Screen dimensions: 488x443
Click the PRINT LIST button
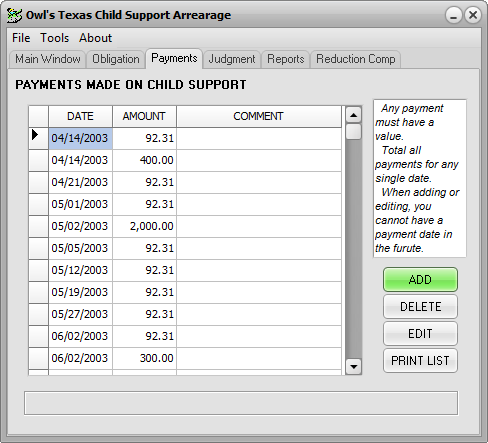click(x=420, y=361)
